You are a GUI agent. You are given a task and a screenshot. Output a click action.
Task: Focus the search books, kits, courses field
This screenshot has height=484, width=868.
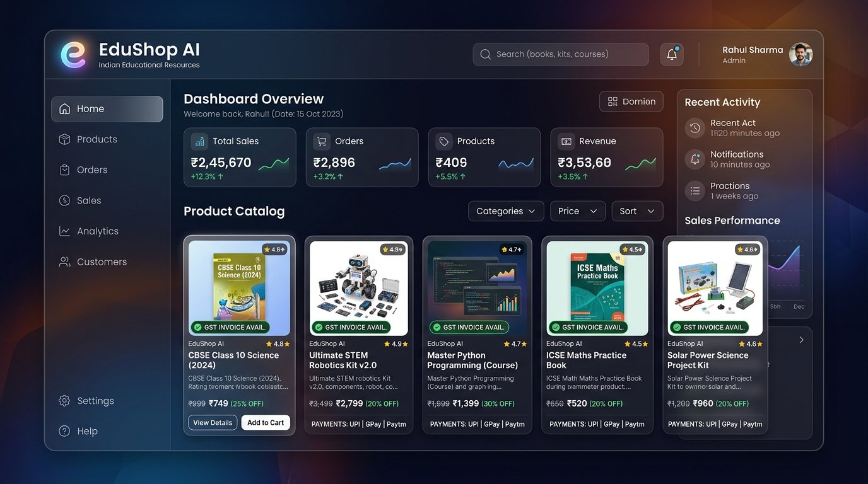click(x=561, y=54)
